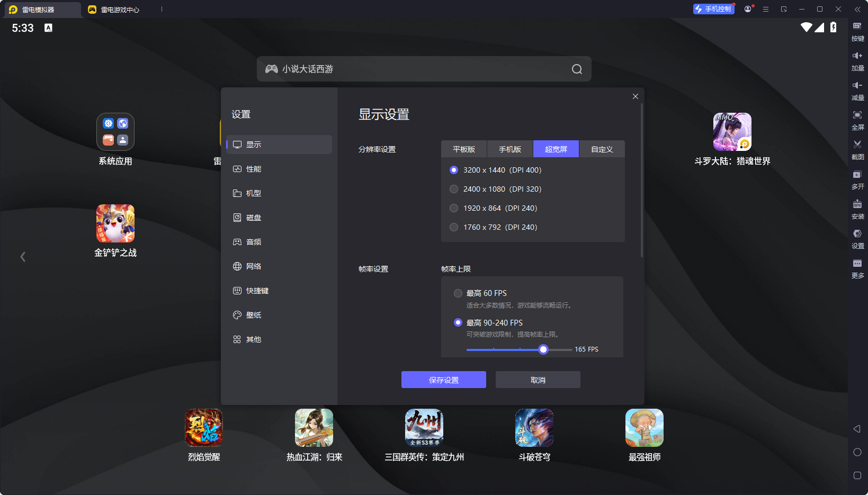
Task: Take a screenshot with 截图 icon
Action: (x=857, y=150)
